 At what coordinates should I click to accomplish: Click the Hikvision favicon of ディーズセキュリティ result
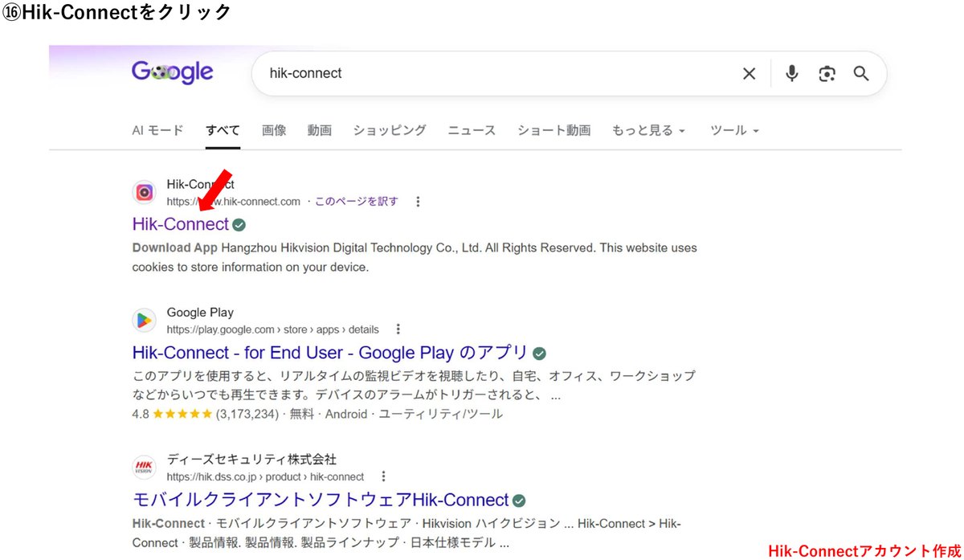145,468
